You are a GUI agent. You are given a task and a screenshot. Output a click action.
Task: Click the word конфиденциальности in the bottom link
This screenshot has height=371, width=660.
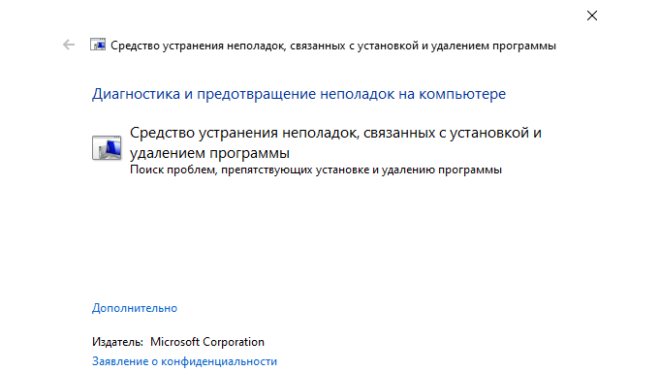(x=219, y=361)
